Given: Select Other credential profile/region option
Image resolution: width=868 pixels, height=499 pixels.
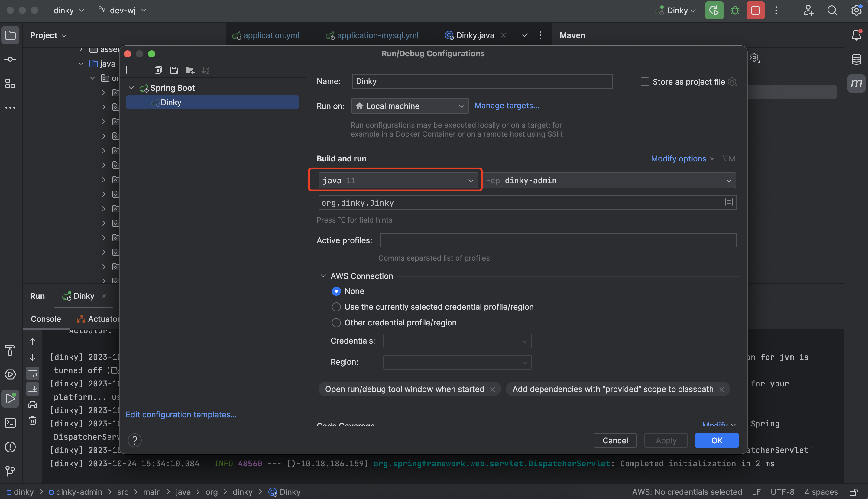Looking at the screenshot, I should point(336,322).
